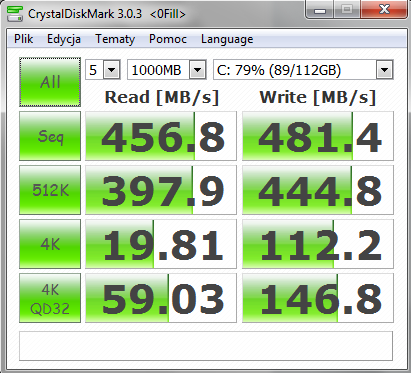Select the 512K read result 397.9
This screenshot has width=412, height=374.
pyautogui.click(x=161, y=190)
